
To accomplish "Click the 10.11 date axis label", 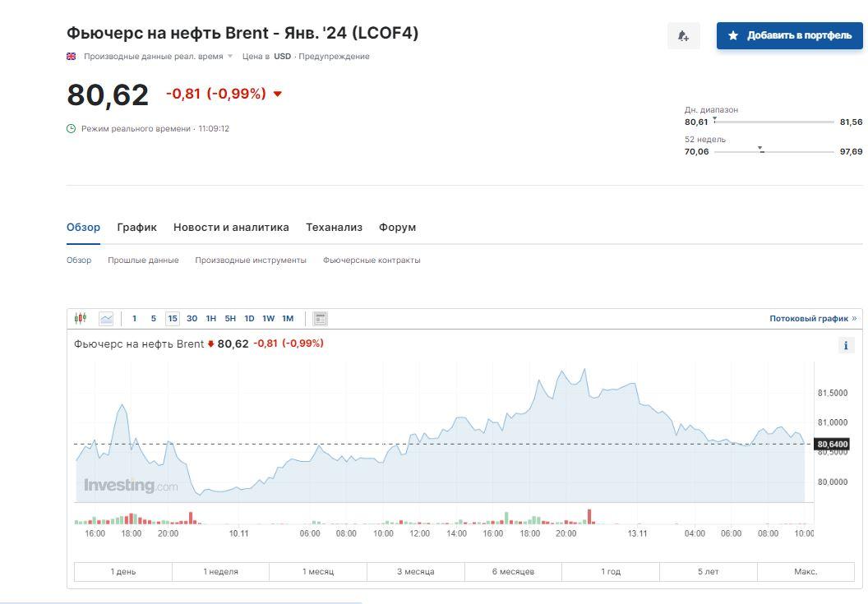I will point(238,533).
